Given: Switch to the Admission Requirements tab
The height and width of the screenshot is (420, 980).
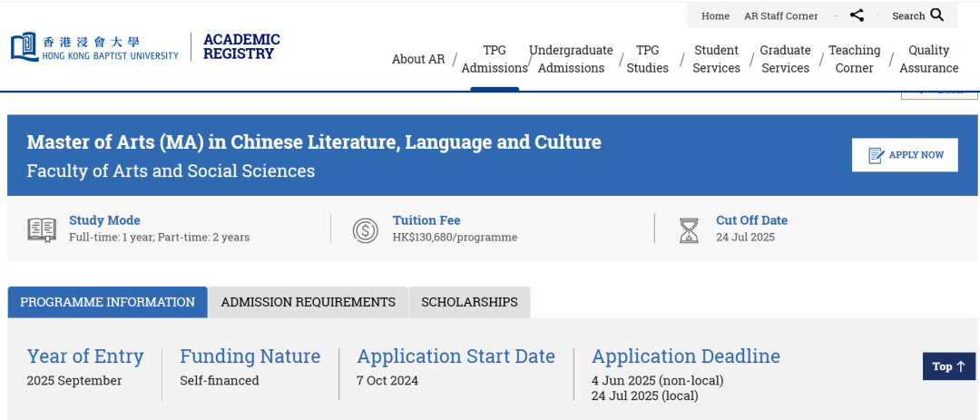Looking at the screenshot, I should (x=309, y=302).
